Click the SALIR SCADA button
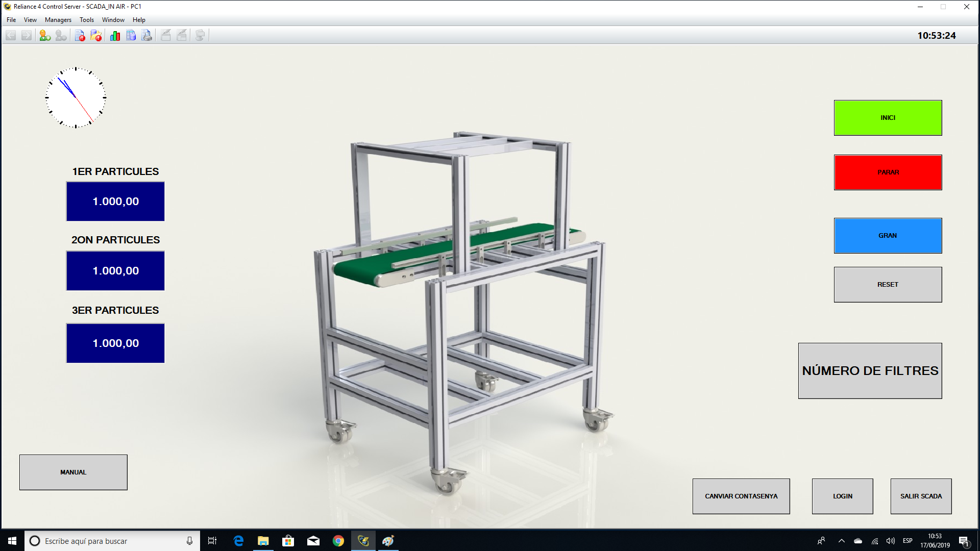Image resolution: width=980 pixels, height=551 pixels. point(921,496)
